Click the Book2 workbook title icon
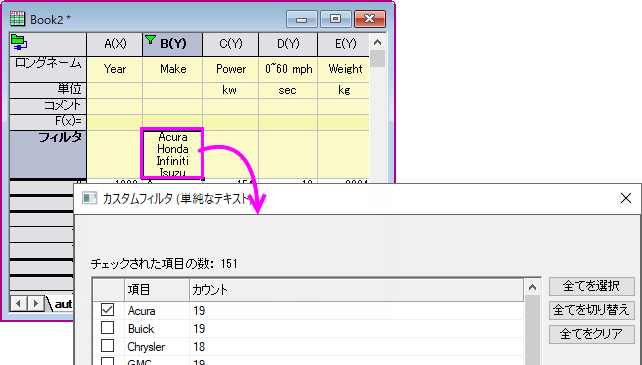642x365 pixels. tap(17, 19)
